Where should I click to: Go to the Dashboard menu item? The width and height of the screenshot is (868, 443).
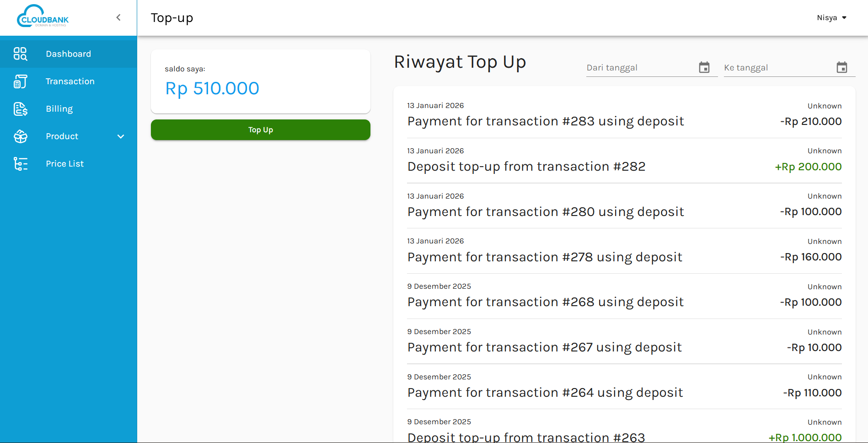click(x=68, y=54)
